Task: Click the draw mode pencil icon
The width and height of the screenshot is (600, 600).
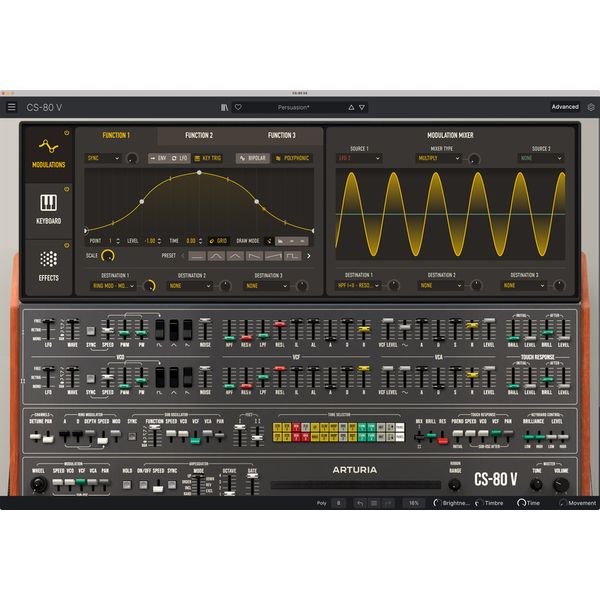Action: pos(269,241)
